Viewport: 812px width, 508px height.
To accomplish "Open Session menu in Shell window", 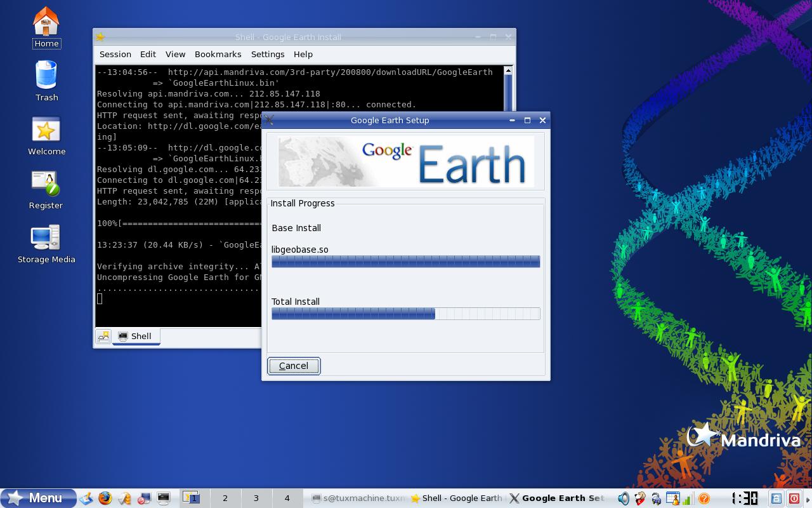I will click(115, 55).
